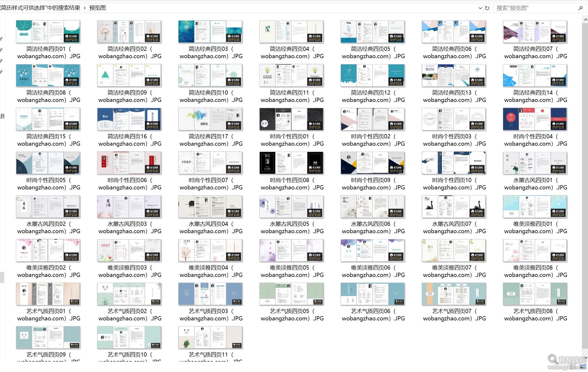
Task: Select thumbnail 简洁经典四页07
Action: tap(535, 32)
